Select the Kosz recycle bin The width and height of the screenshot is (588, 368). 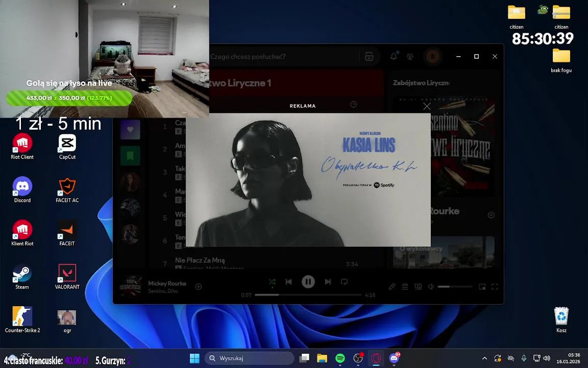561,320
